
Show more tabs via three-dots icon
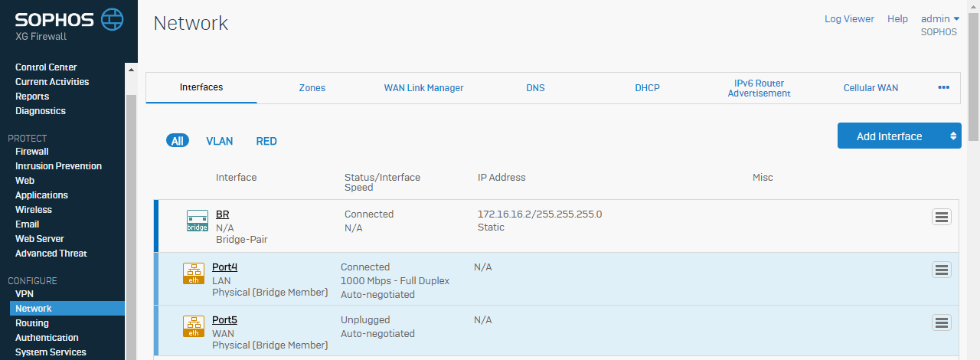(x=943, y=87)
